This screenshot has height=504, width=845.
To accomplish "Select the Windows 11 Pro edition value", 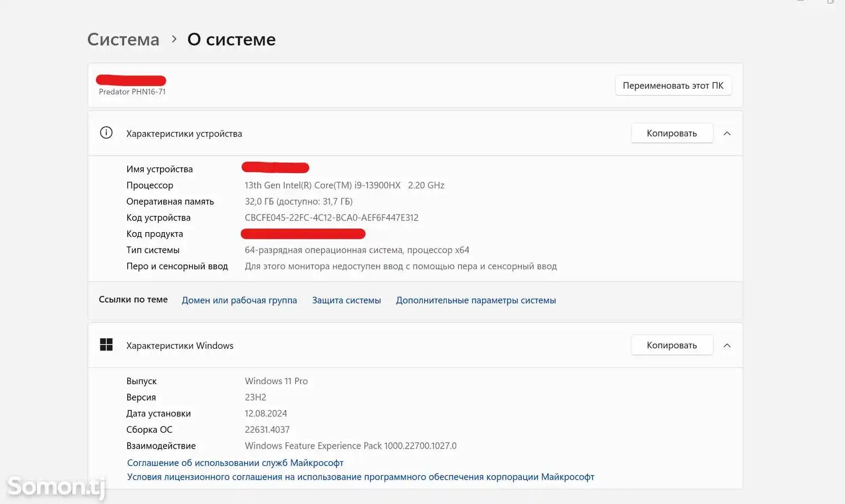I will click(276, 381).
